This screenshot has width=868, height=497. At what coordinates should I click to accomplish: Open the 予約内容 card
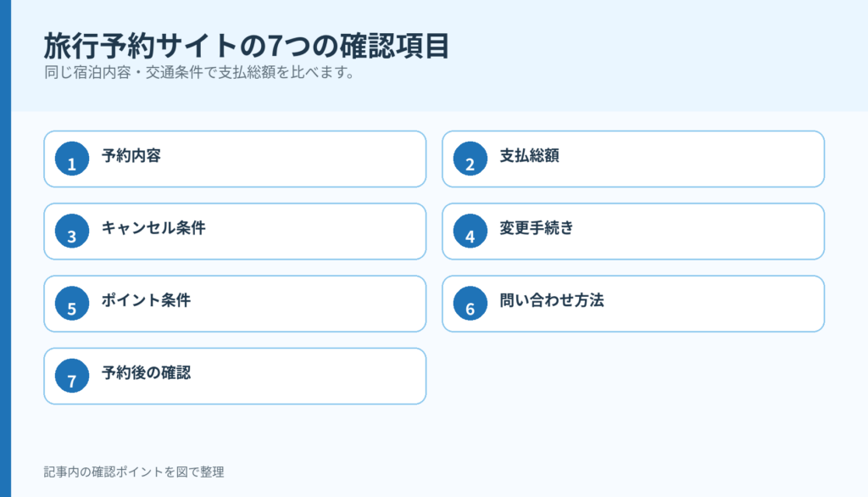click(x=235, y=159)
